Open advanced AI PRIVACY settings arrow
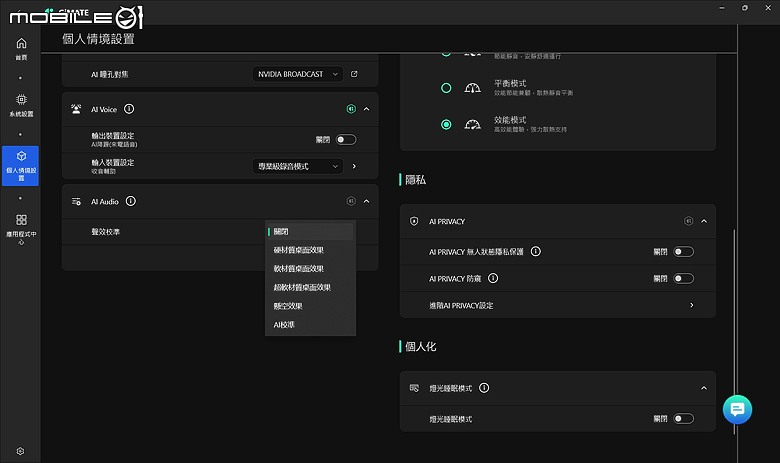 coord(691,305)
